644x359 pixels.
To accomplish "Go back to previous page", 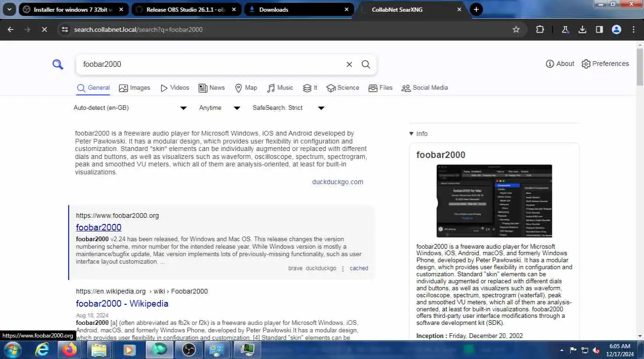I will pyautogui.click(x=11, y=29).
